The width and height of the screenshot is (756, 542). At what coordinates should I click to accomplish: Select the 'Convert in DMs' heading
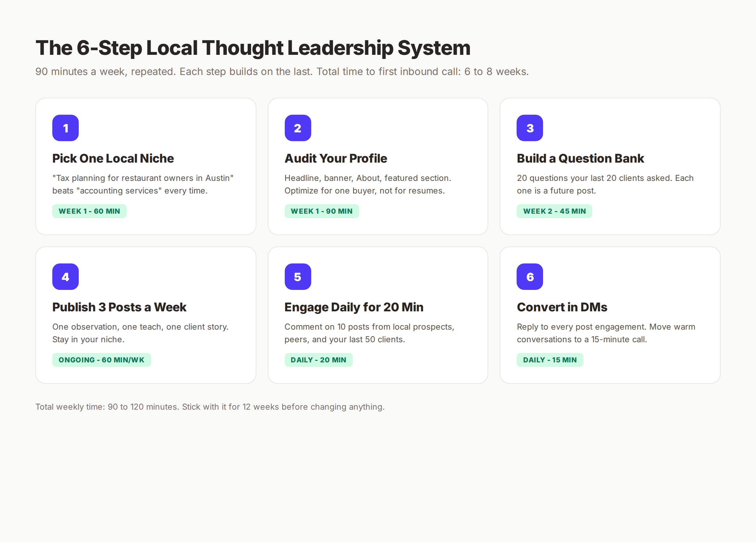(562, 307)
